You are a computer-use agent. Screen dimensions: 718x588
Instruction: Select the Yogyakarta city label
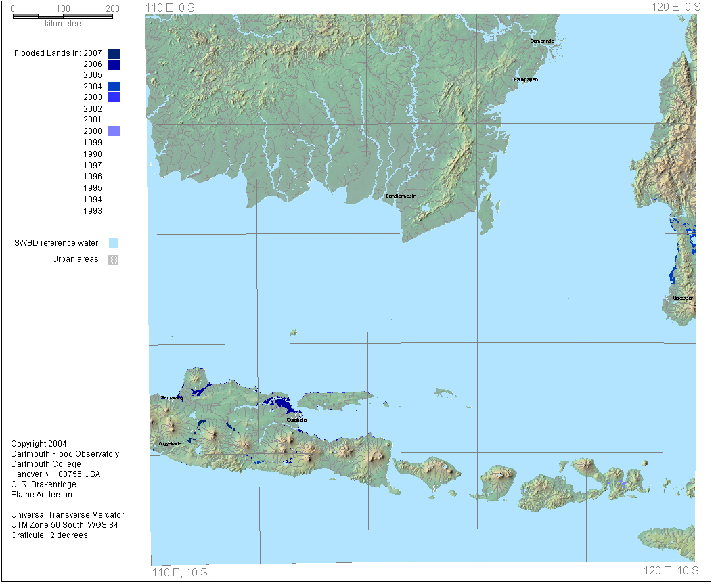point(169,443)
